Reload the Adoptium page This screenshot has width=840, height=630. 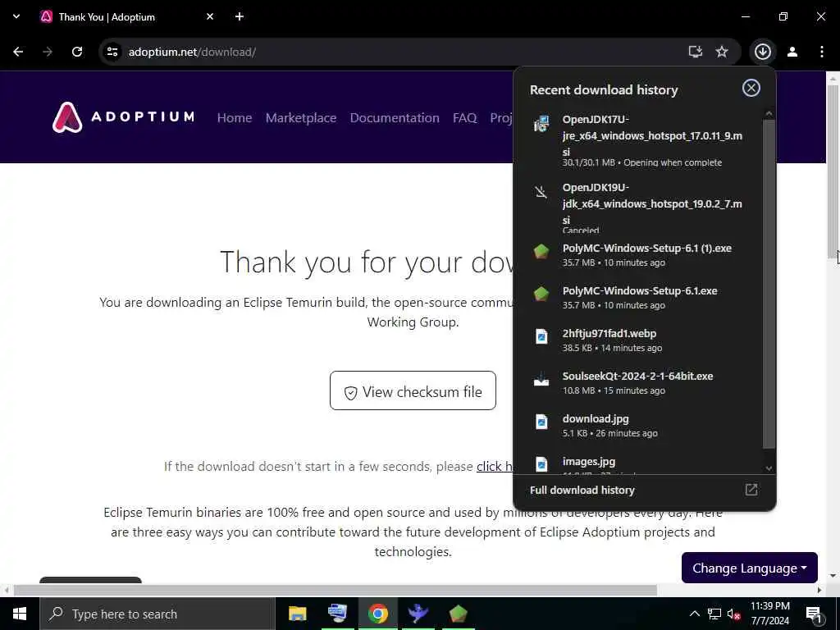point(77,52)
